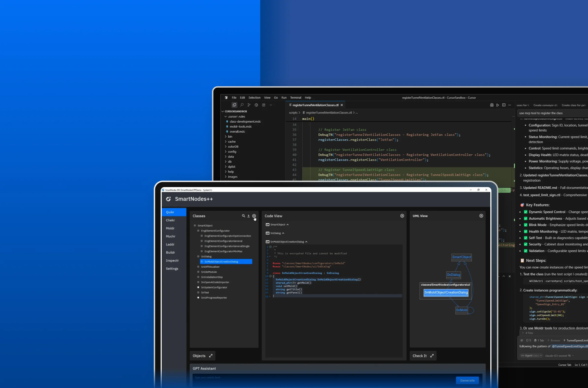The height and width of the screenshot is (388, 588).
Task: Collapse the SmartObject code section
Action: pos(287,225)
